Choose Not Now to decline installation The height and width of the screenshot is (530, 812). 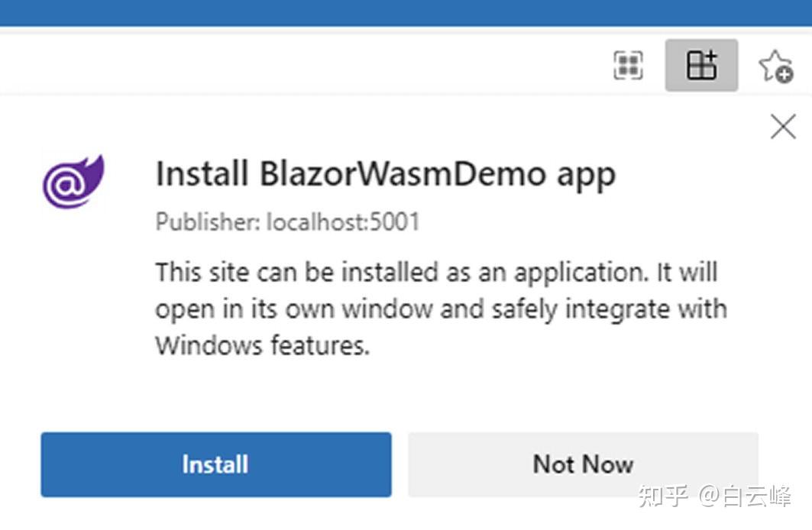click(582, 464)
